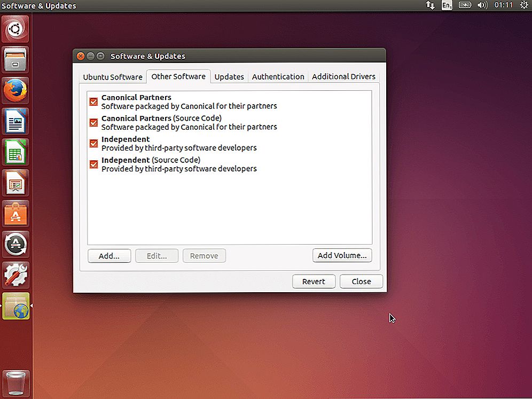Image resolution: width=532 pixels, height=399 pixels.
Task: Uncheck the Independent repository checkbox
Action: coord(93,144)
